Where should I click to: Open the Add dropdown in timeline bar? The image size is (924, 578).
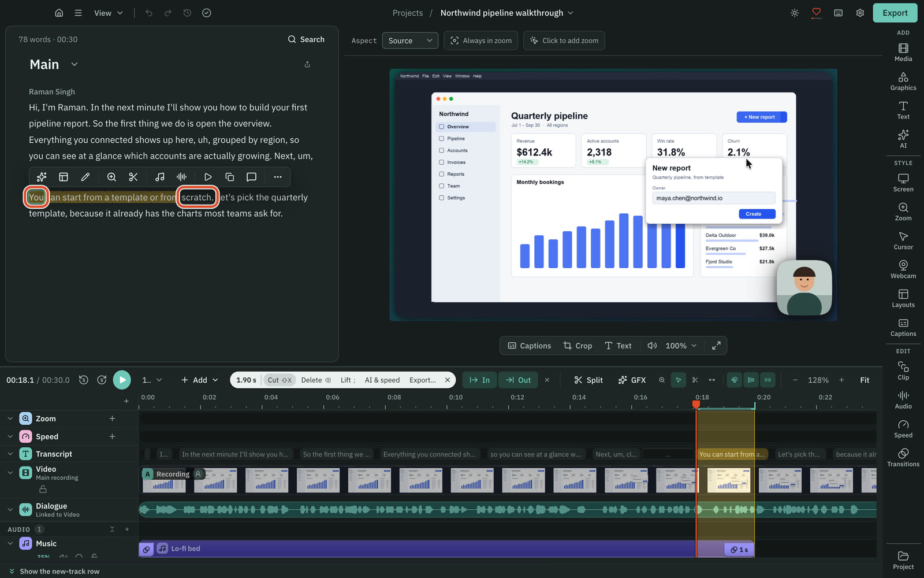(200, 380)
